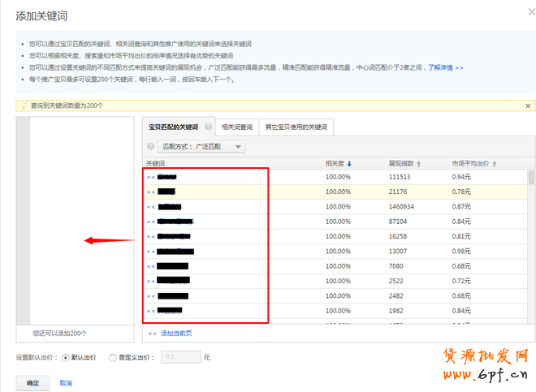
Task: Click the help icon beside 宝贝匹配的关键词 tab
Action: [209, 127]
